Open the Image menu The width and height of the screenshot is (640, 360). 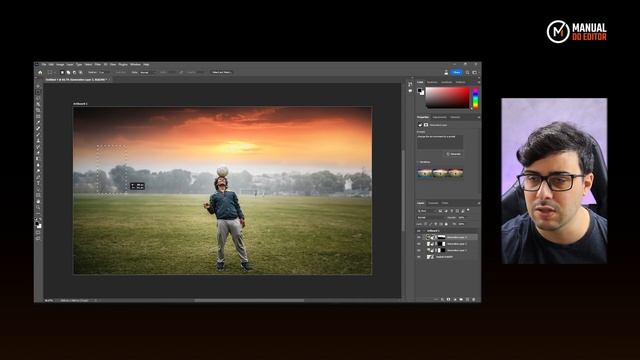click(x=60, y=64)
